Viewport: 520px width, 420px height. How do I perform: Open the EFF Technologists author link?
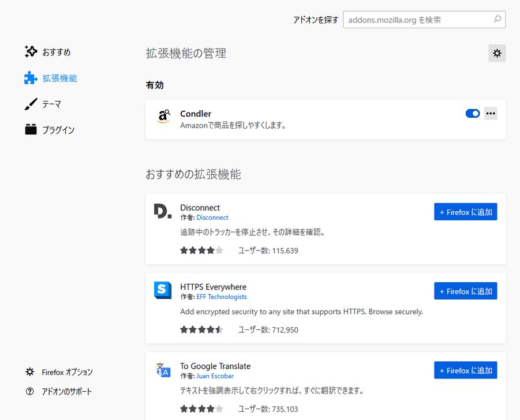[x=222, y=297]
